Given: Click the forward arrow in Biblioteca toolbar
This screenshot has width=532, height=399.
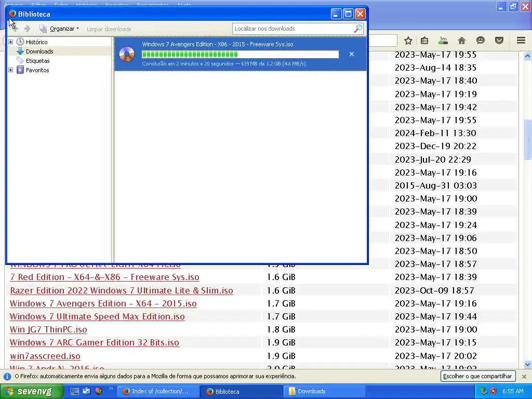Looking at the screenshot, I should pyautogui.click(x=28, y=29).
